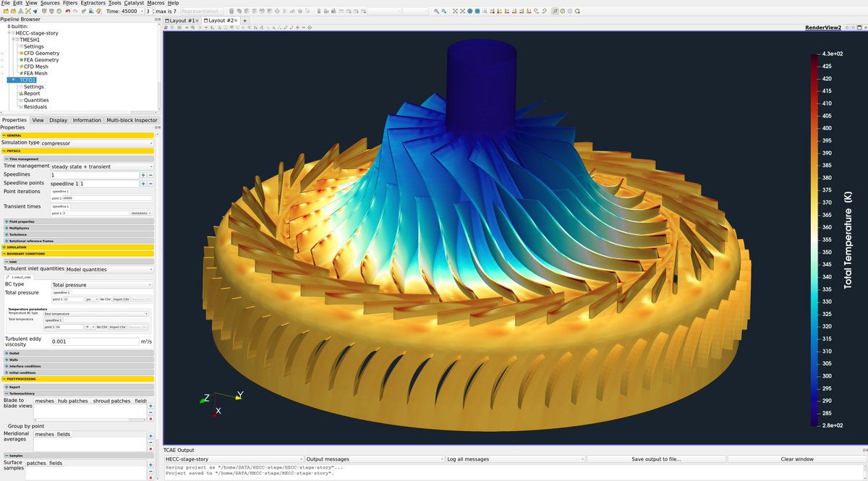868x481 pixels.
Task: Click the clock icon in left toolbar
Action: [x=59, y=12]
